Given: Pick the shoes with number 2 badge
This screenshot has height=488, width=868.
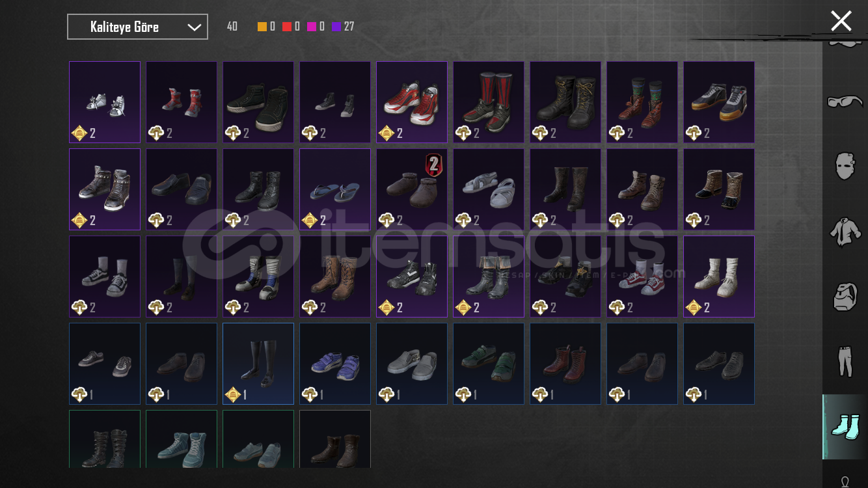Looking at the screenshot, I should pyautogui.click(x=412, y=189).
